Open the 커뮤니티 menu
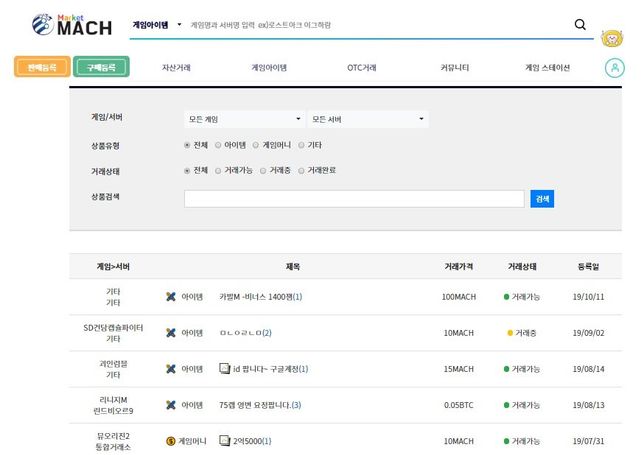 (454, 68)
